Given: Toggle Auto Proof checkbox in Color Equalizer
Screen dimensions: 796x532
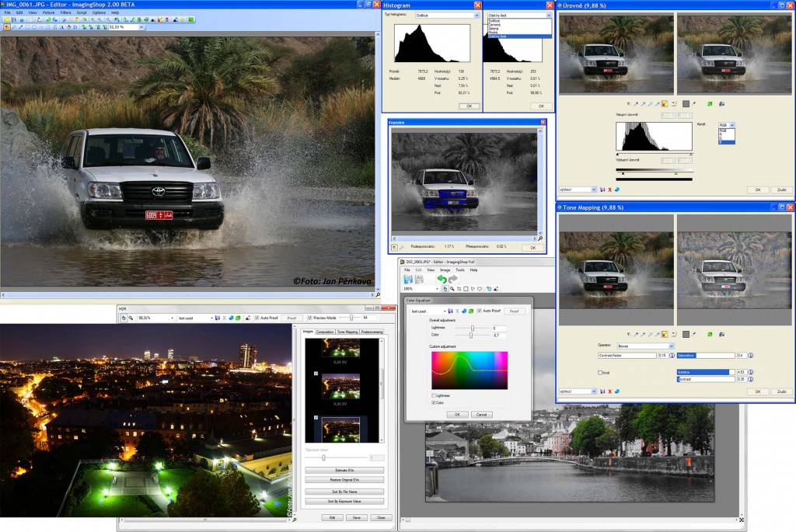Looking at the screenshot, I should tap(479, 311).
